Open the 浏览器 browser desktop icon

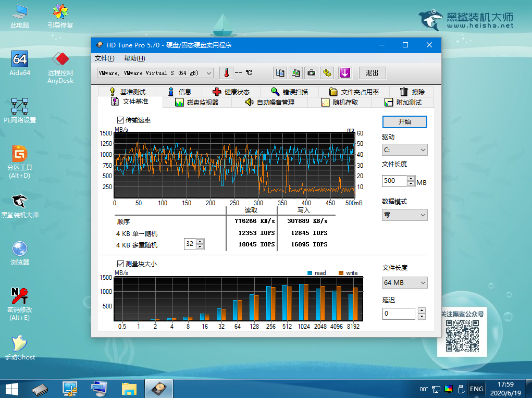tap(20, 253)
